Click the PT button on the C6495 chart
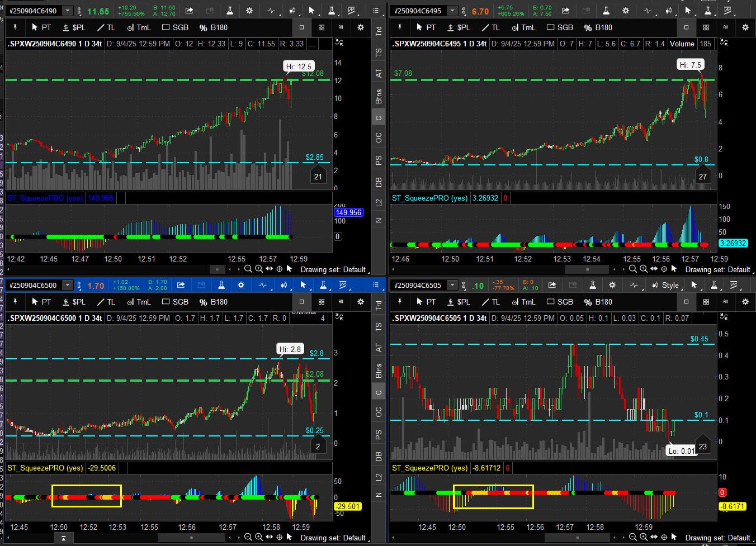The image size is (756, 546). pos(426,27)
